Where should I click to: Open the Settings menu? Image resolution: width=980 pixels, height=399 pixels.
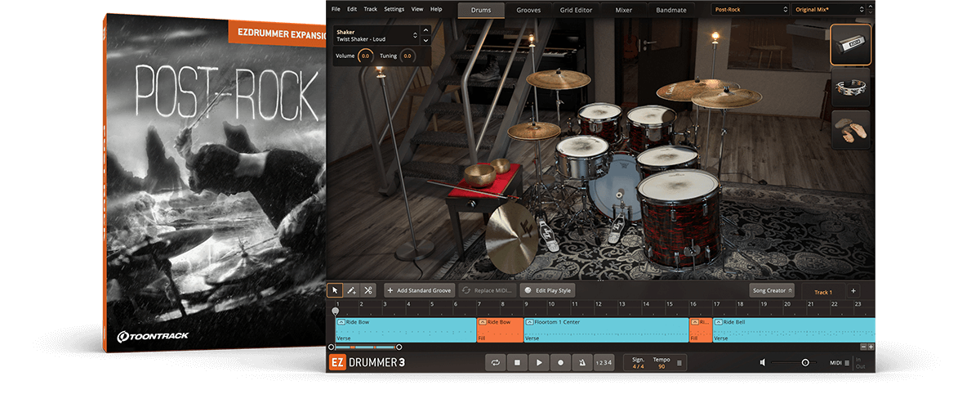pyautogui.click(x=394, y=9)
